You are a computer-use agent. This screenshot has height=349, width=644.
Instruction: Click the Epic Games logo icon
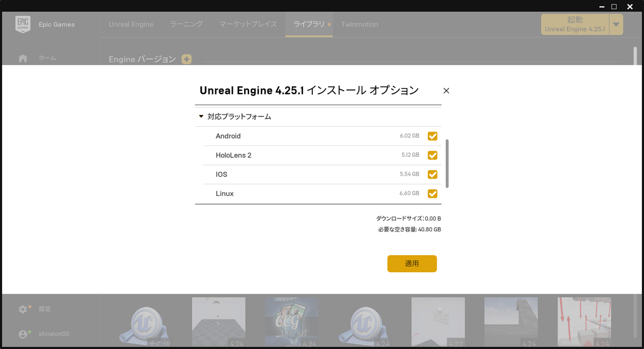(x=23, y=24)
